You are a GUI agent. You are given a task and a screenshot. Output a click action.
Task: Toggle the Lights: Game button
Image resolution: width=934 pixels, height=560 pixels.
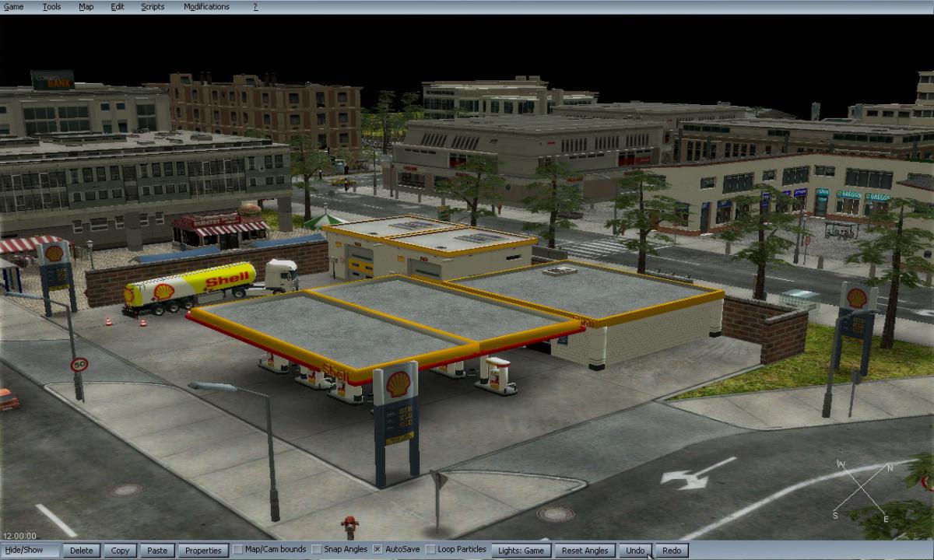[521, 551]
